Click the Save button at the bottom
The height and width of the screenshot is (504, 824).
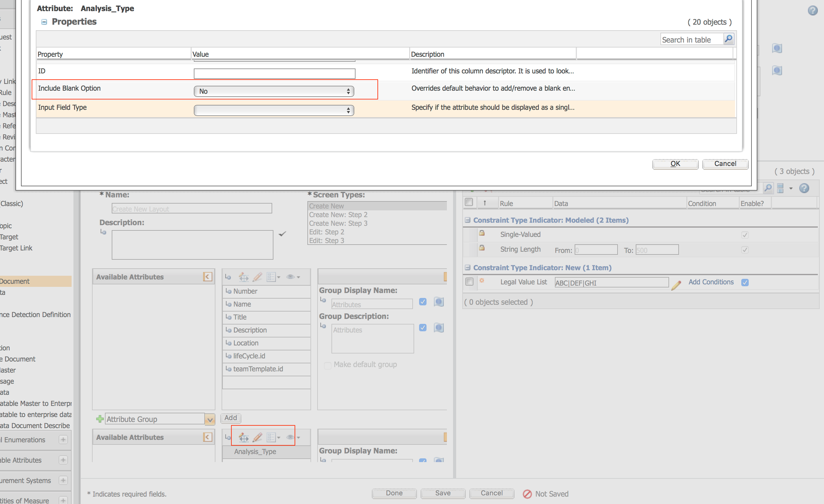point(443,493)
